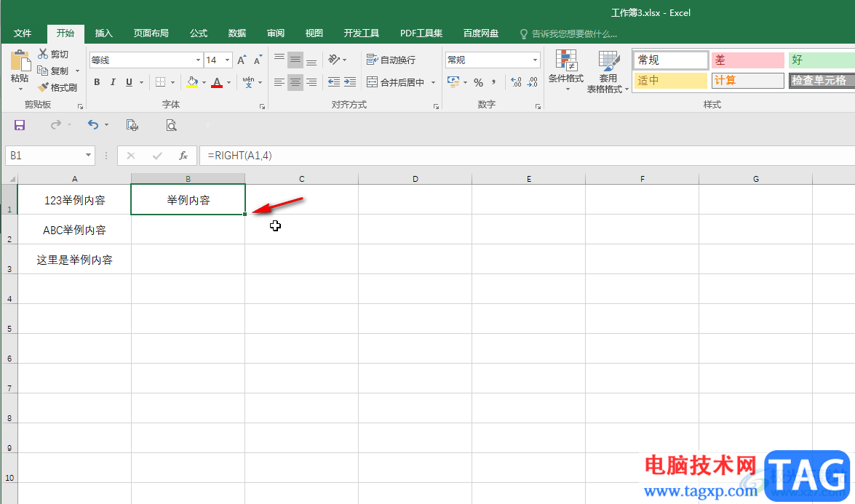Apply red font color A
This screenshot has height=504, width=855.
(217, 82)
